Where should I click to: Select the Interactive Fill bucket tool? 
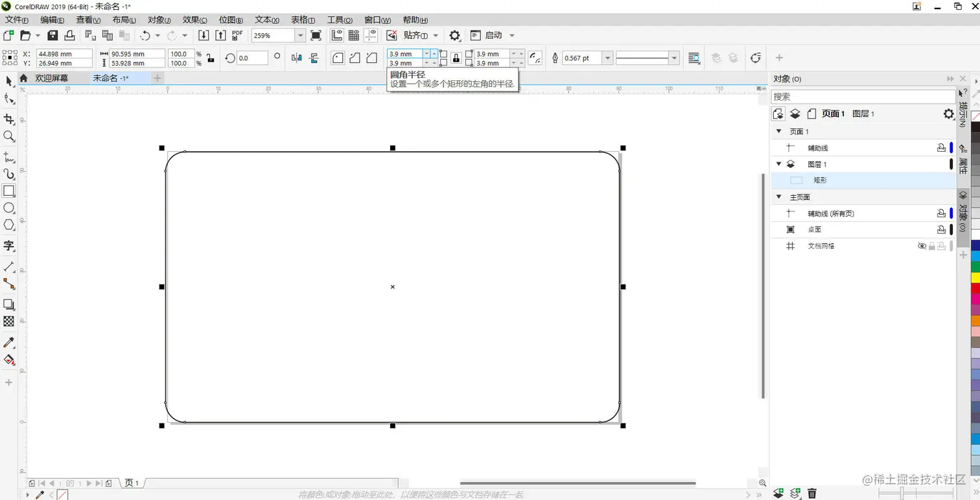coord(9,360)
